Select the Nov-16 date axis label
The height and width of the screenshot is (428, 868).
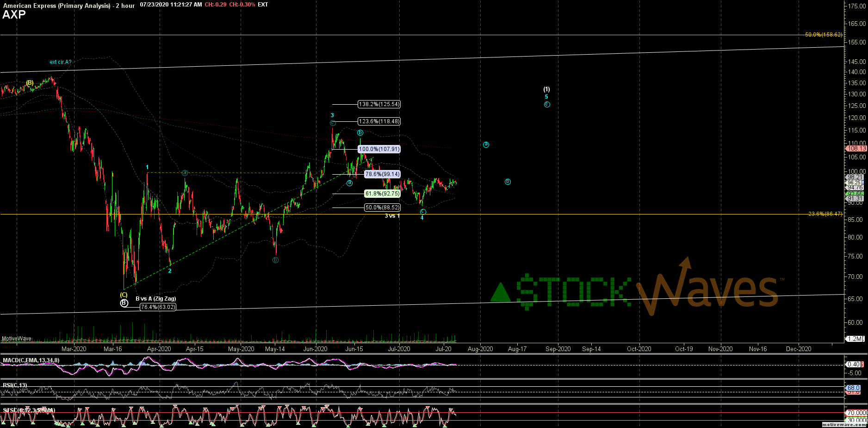(757, 349)
